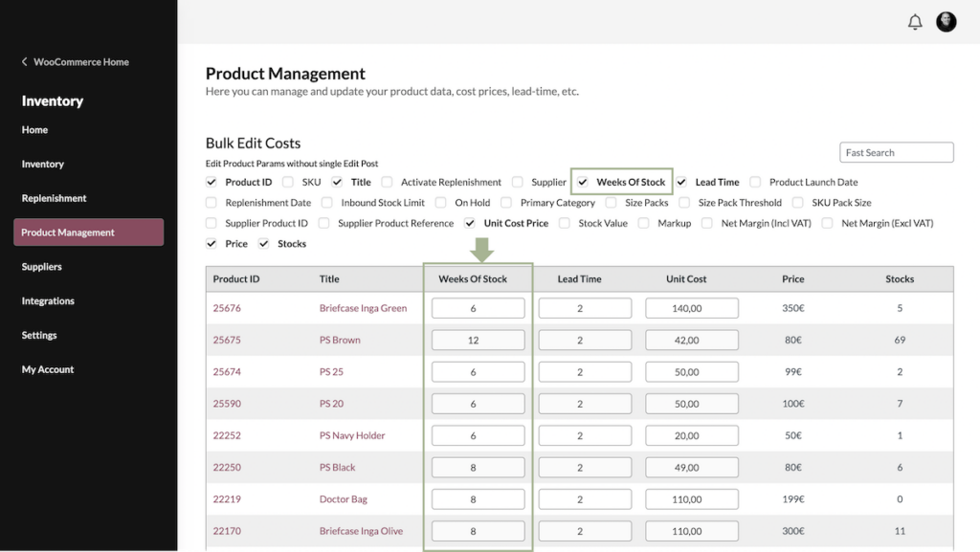Open the PS Brown product link
This screenshot has height=552, width=980.
(x=340, y=340)
